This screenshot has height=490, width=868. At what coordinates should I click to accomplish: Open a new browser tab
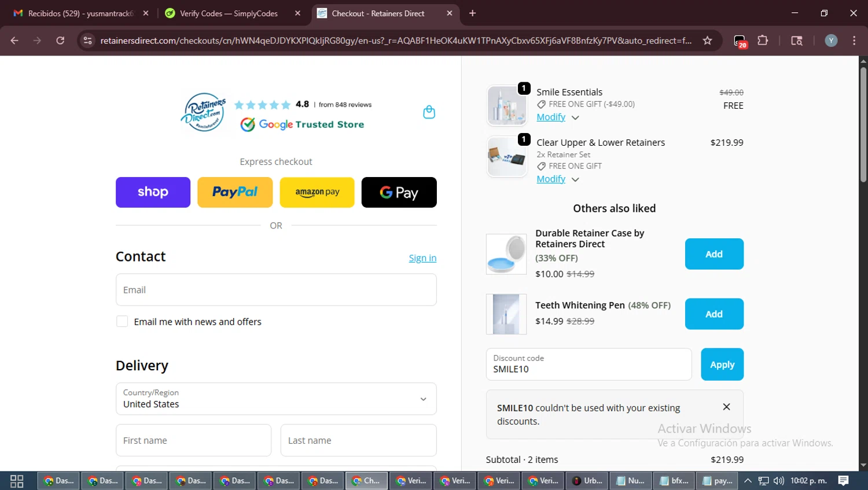point(472,13)
